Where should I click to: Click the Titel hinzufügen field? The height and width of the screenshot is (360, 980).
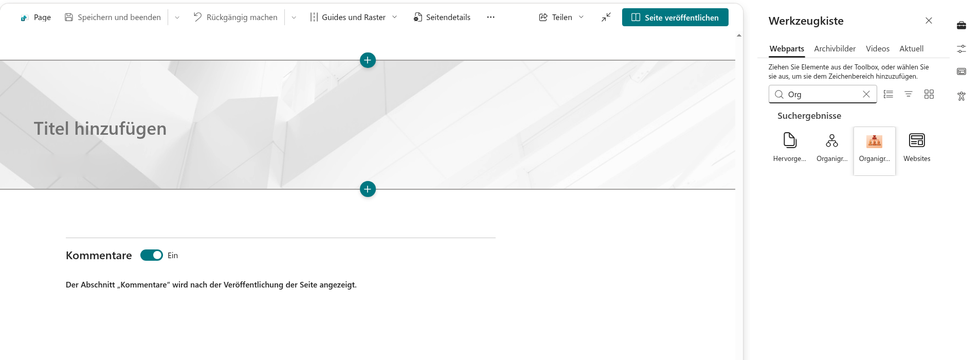click(x=100, y=129)
